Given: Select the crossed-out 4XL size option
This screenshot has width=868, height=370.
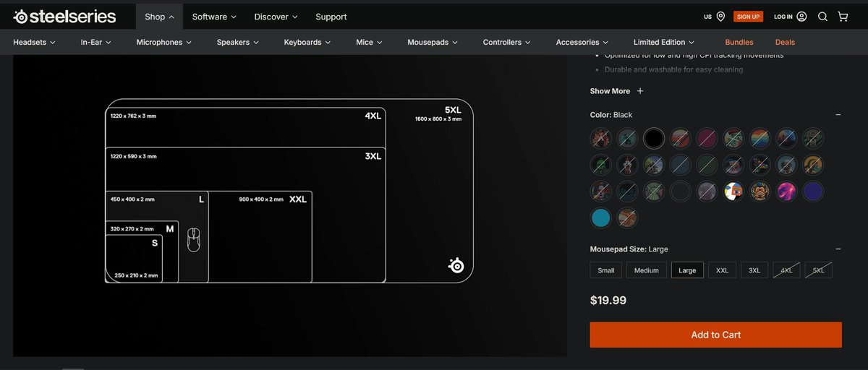Looking at the screenshot, I should [786, 270].
